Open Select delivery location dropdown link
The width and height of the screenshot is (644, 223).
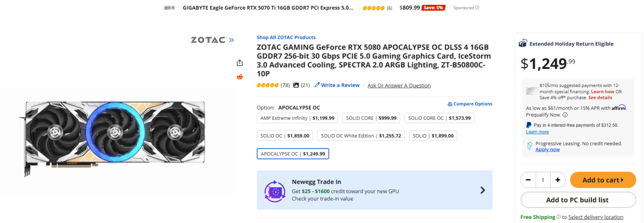595,217
